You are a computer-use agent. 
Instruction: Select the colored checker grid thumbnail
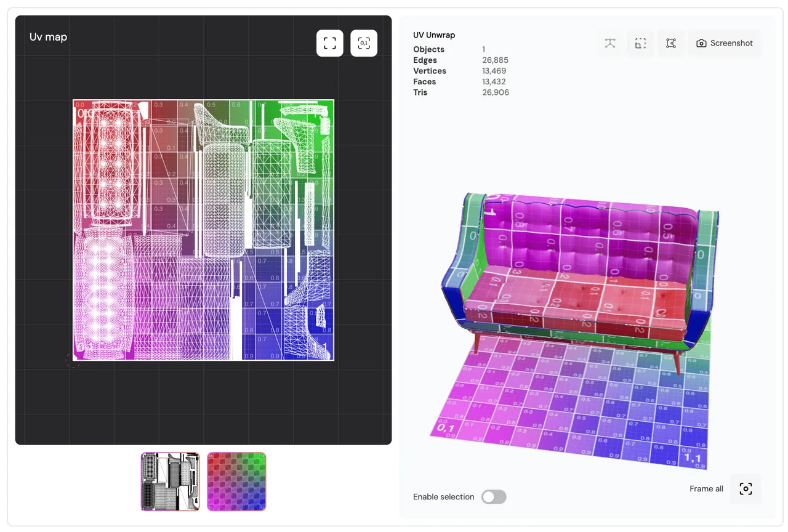pyautogui.click(x=236, y=482)
